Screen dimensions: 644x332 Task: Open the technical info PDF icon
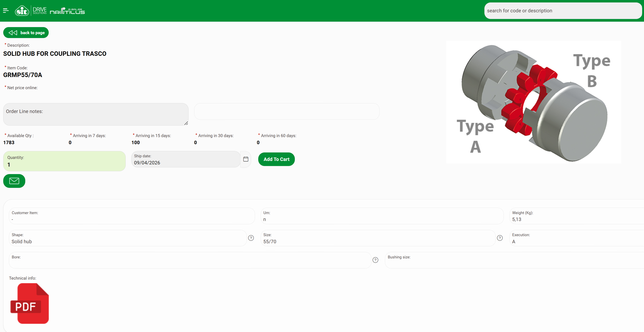tap(30, 303)
